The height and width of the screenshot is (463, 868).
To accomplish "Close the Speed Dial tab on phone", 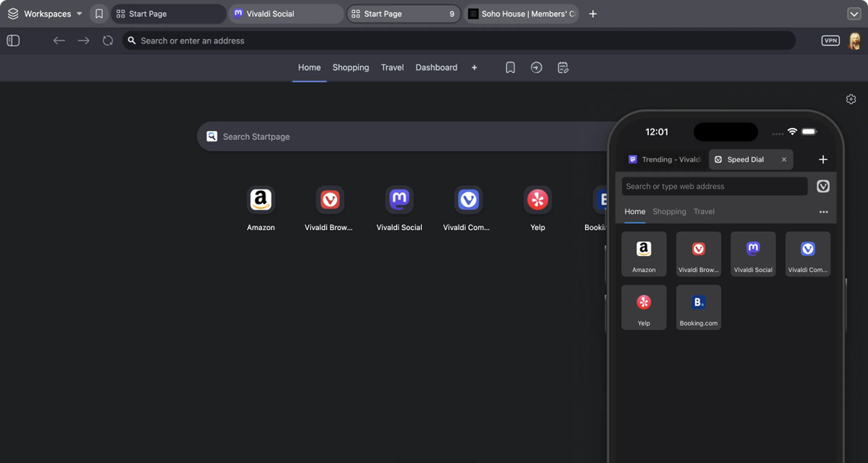I will pyautogui.click(x=784, y=160).
